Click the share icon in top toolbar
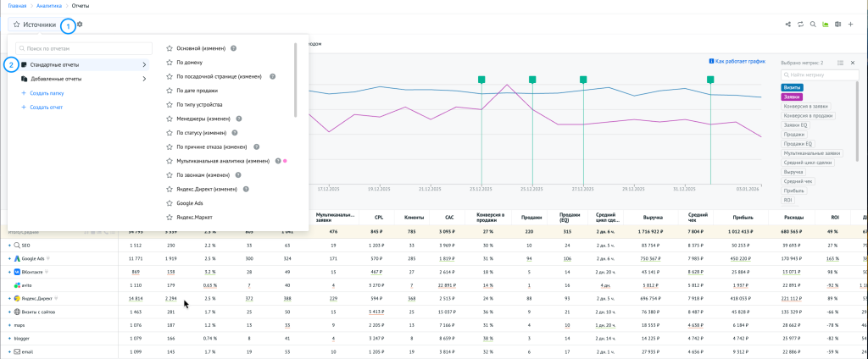This screenshot has width=868, height=359. [x=788, y=25]
